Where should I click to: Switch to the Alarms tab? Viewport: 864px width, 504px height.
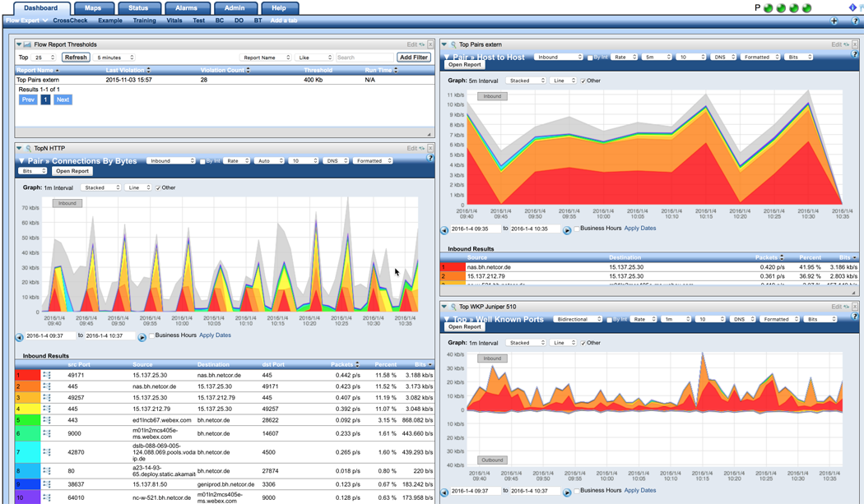[x=186, y=7]
